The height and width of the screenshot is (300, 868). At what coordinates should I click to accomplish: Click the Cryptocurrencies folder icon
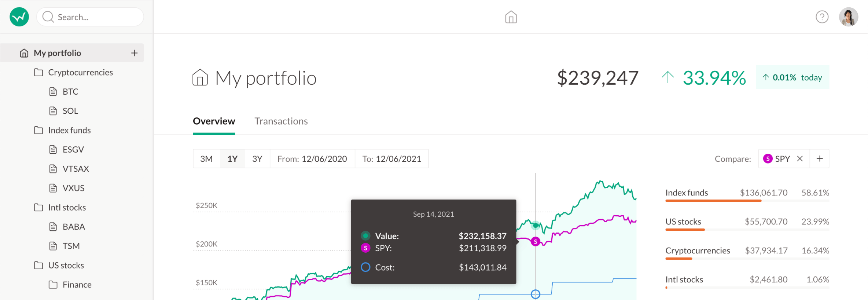(38, 72)
